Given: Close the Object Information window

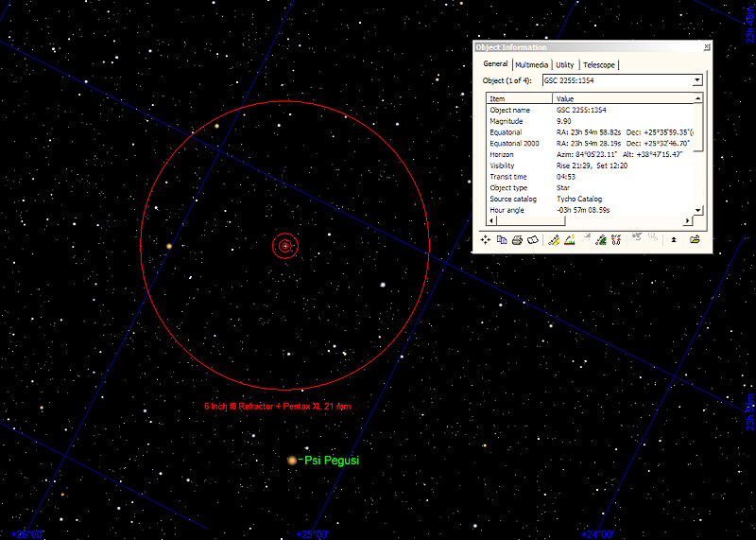Looking at the screenshot, I should pyautogui.click(x=706, y=46).
